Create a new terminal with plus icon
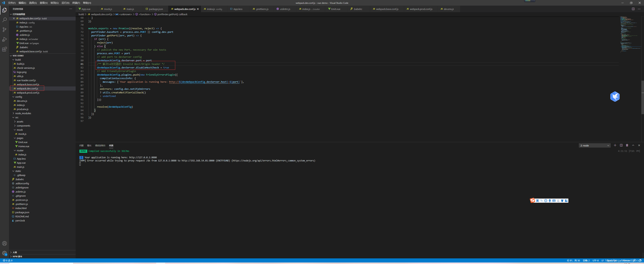Viewport: 644px width, 264px height. (x=615, y=145)
